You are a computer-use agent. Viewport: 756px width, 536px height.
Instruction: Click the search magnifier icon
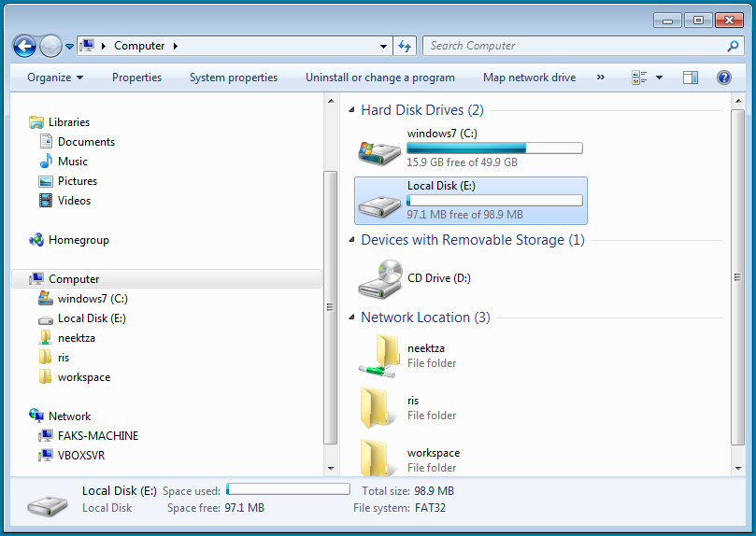733,46
